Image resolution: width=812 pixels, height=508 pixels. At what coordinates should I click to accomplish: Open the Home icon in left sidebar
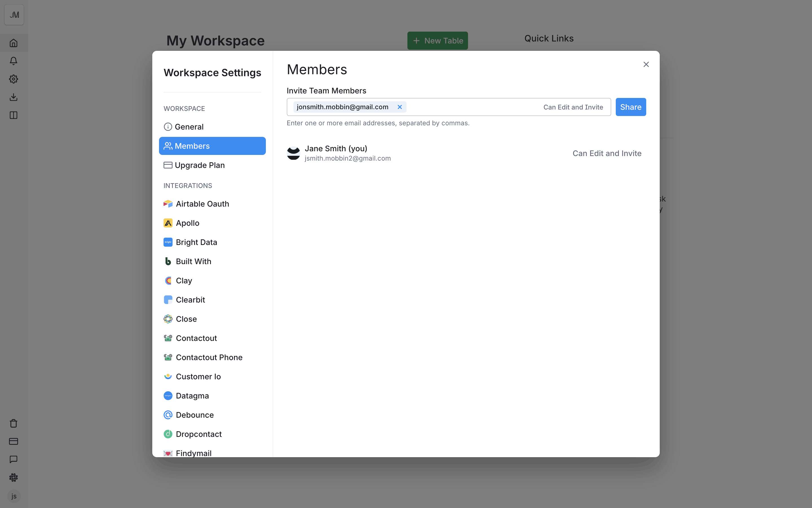(x=14, y=43)
